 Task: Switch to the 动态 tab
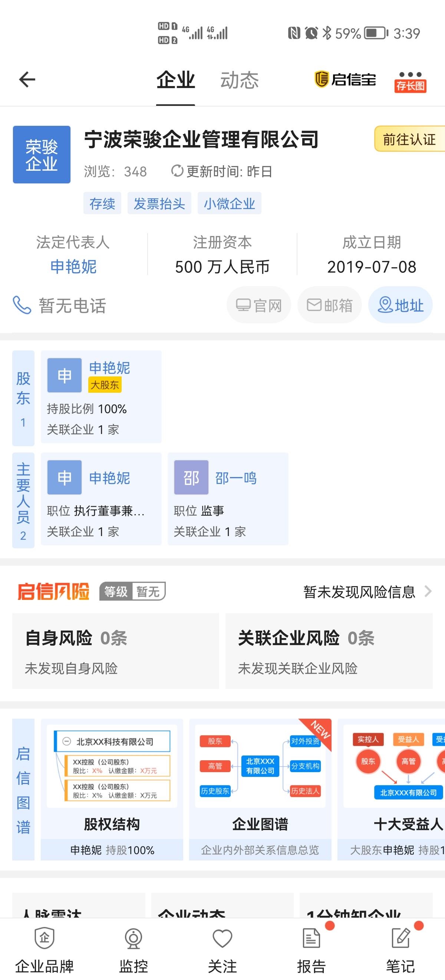[240, 80]
